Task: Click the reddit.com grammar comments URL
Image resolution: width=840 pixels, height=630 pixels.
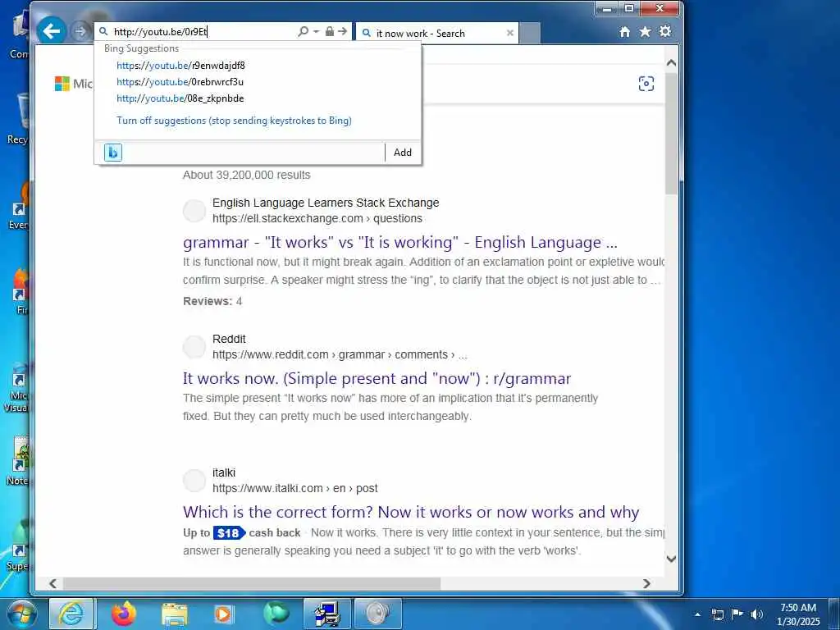Action: 340,354
